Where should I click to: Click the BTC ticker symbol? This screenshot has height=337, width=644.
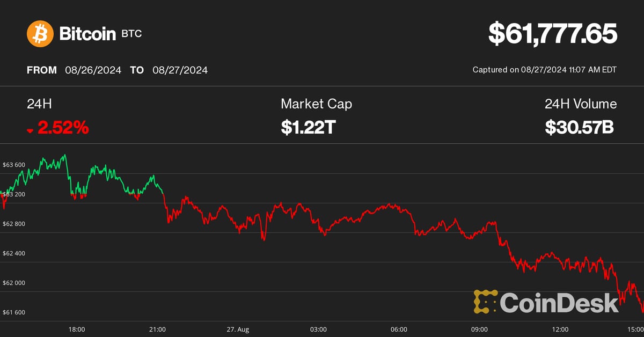(x=132, y=34)
